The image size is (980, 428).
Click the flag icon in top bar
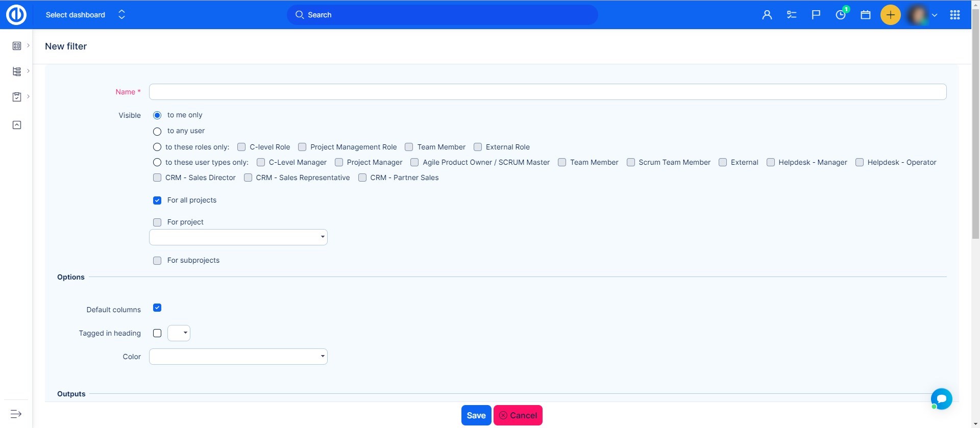click(816, 15)
